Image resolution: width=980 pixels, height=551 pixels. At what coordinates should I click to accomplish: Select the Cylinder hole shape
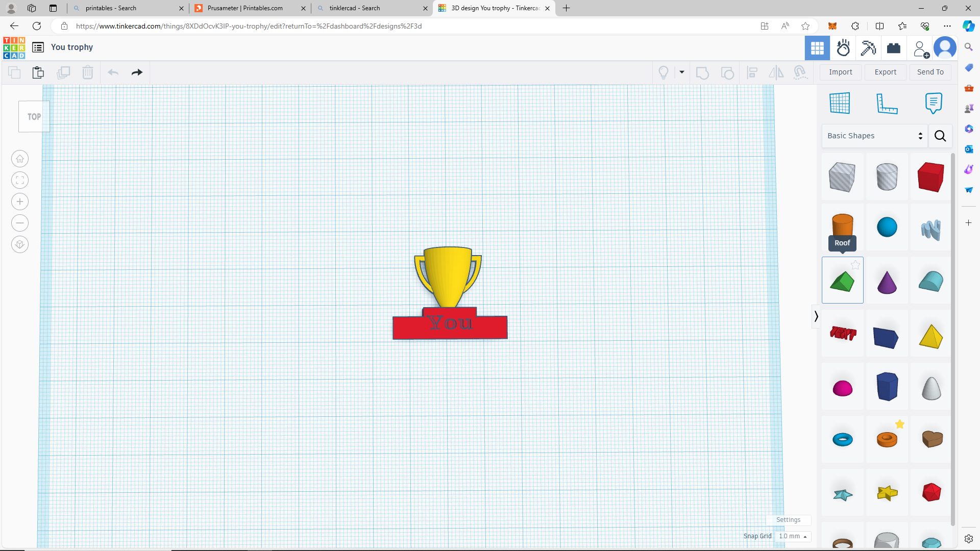(887, 177)
